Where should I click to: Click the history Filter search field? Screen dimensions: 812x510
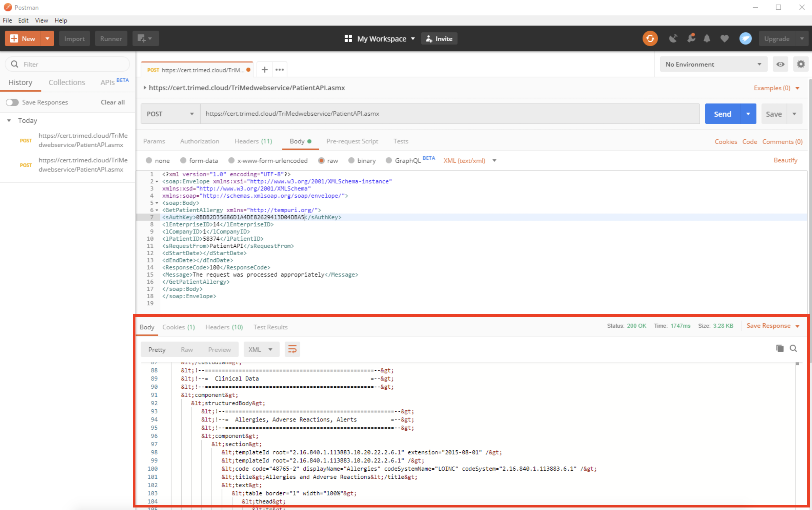click(x=67, y=64)
